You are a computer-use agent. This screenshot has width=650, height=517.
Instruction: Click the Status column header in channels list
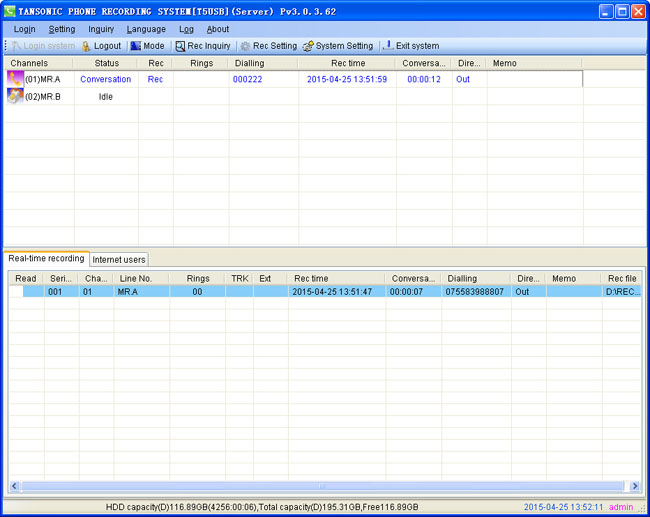106,63
